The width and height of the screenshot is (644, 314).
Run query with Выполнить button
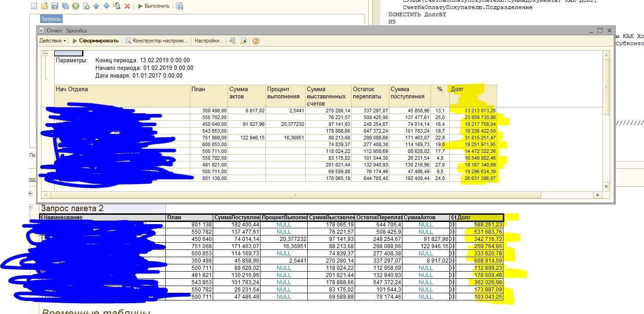tap(154, 6)
